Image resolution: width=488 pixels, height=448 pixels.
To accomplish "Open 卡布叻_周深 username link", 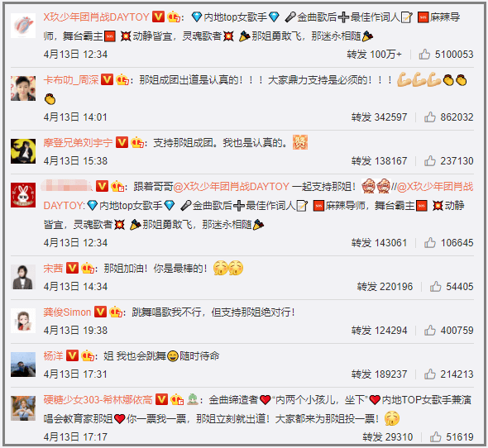I will tap(71, 80).
